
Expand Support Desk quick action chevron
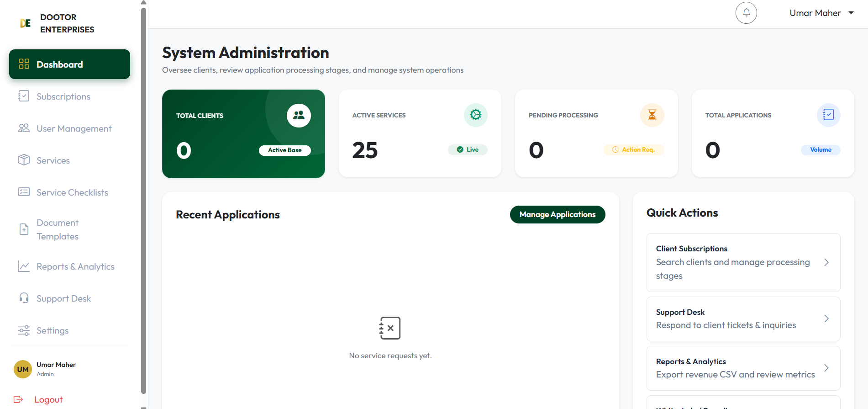826,319
